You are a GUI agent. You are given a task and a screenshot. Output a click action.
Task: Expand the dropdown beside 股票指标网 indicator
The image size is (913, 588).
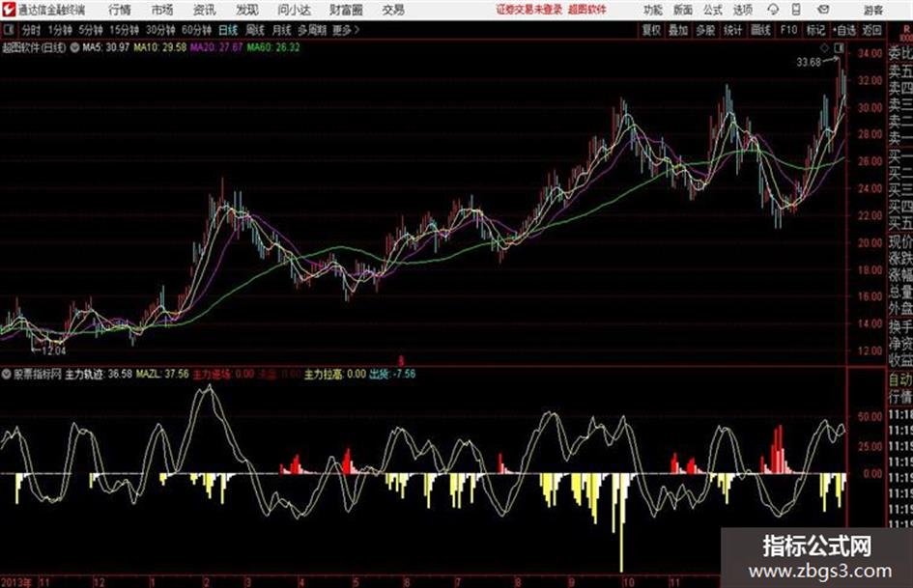tap(6, 375)
